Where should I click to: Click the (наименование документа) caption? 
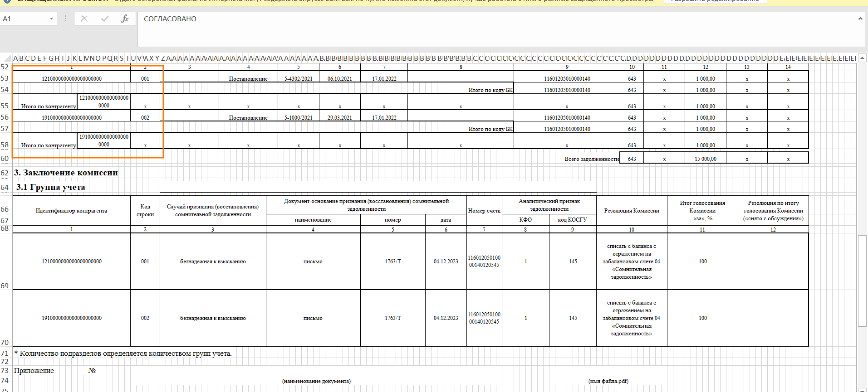[x=316, y=381]
